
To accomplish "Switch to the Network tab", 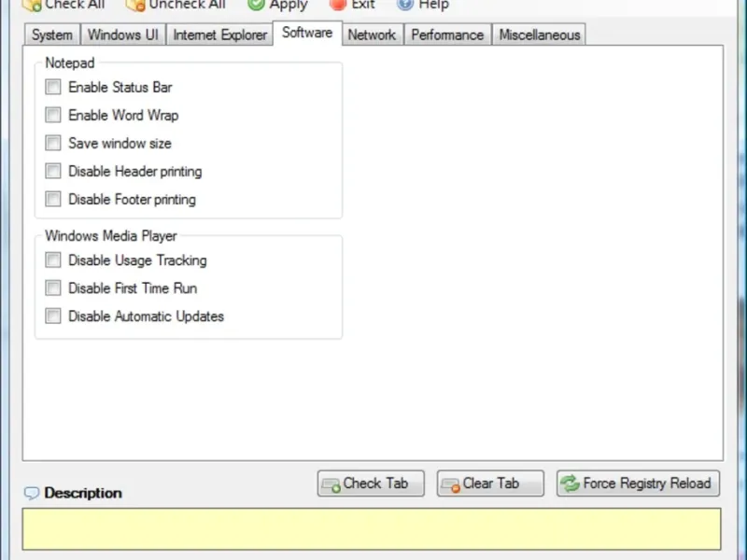I will click(x=372, y=35).
